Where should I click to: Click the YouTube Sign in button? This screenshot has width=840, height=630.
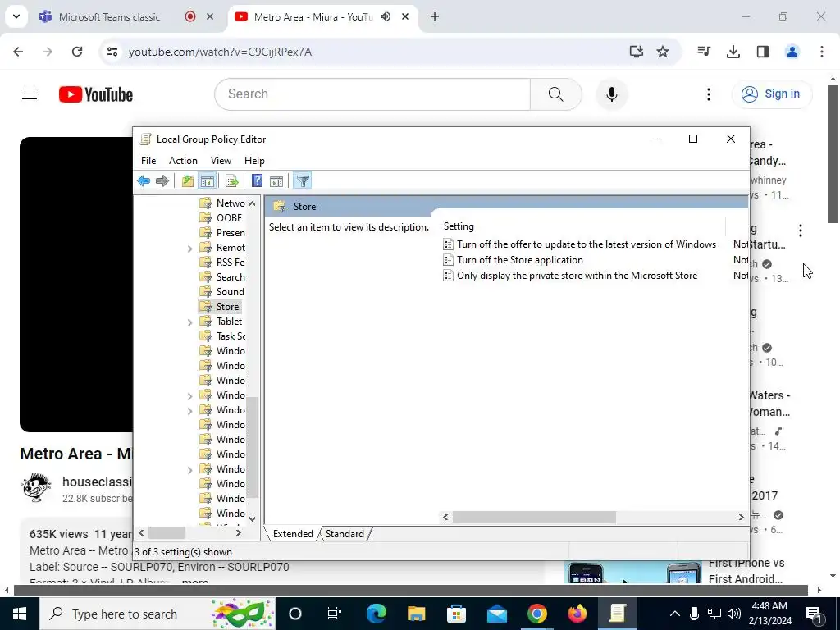tap(772, 94)
